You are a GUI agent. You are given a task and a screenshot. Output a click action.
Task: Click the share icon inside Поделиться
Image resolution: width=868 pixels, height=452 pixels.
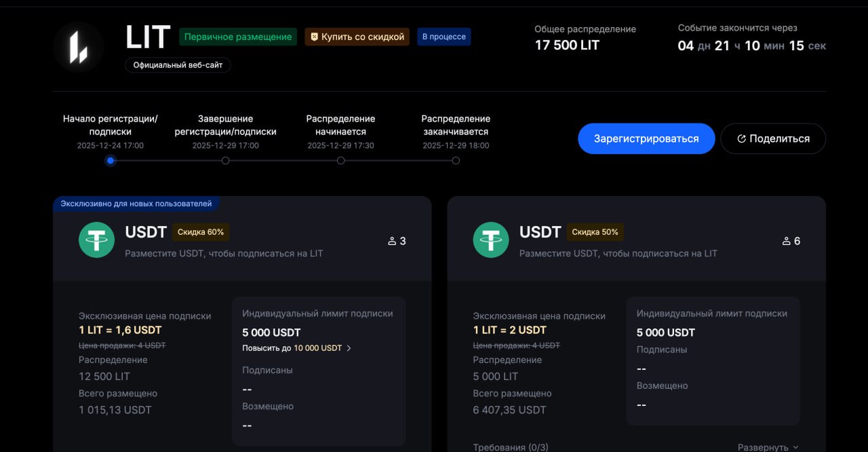click(741, 138)
